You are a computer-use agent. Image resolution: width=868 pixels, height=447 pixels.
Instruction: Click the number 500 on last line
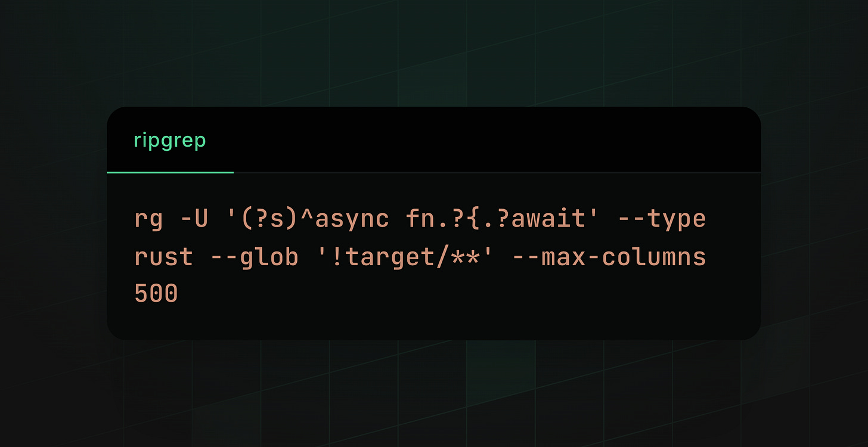pos(156,294)
